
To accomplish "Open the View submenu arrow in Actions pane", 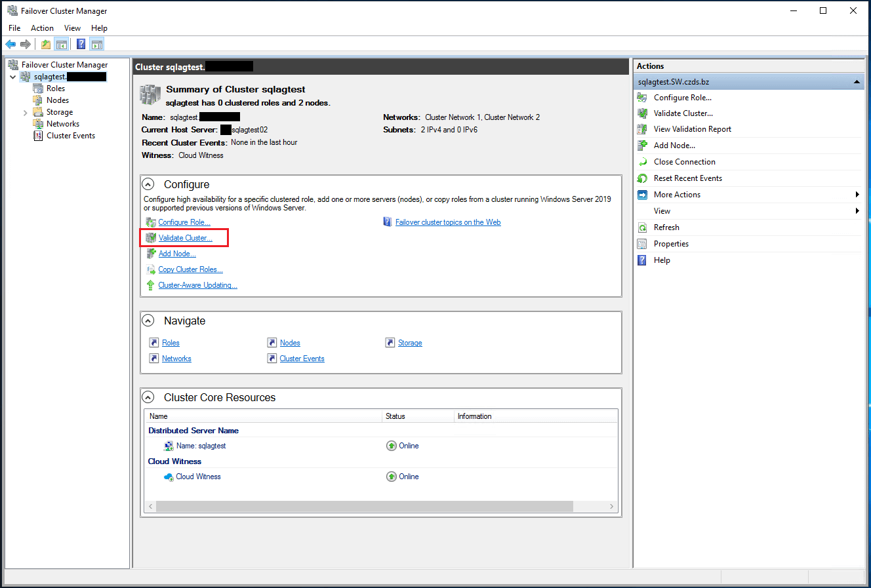I will (857, 211).
